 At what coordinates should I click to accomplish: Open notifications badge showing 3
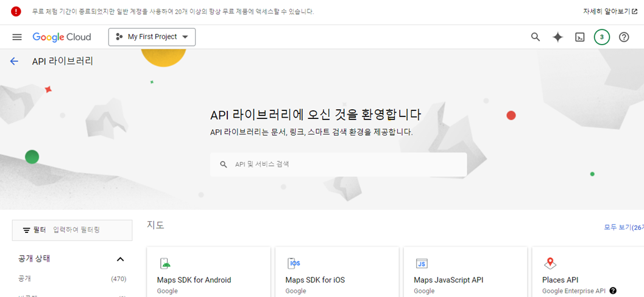tap(602, 37)
